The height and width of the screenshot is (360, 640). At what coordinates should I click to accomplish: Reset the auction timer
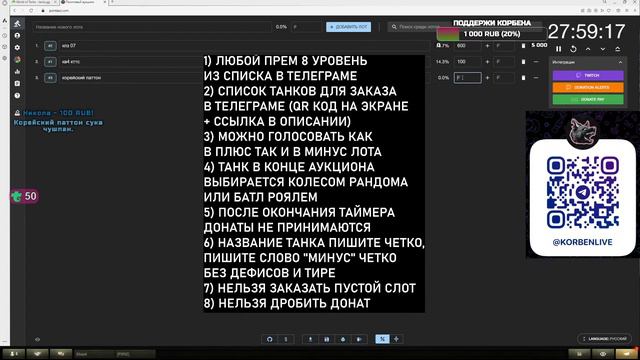coord(573,49)
